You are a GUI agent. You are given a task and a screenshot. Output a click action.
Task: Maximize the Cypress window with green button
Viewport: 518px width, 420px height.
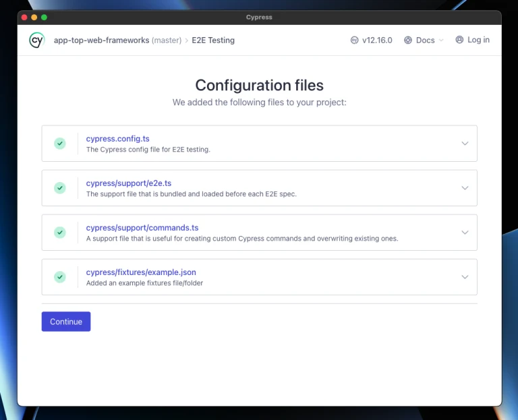click(x=44, y=17)
